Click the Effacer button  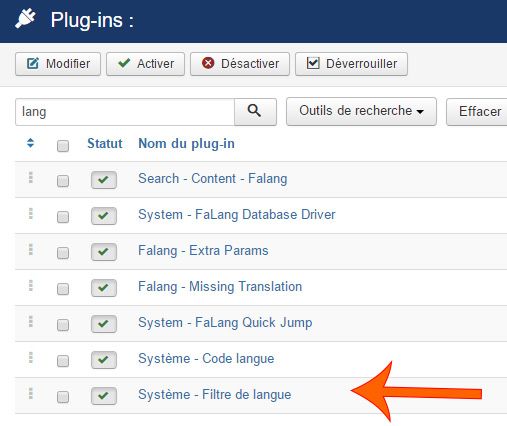[x=477, y=111]
